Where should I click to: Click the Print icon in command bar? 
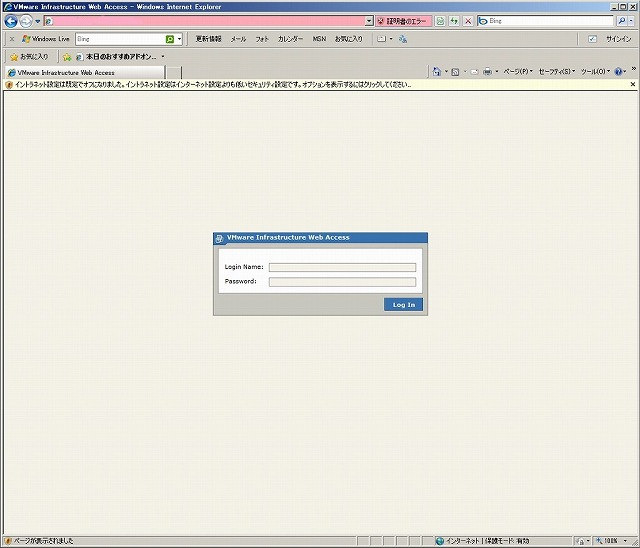coord(487,72)
